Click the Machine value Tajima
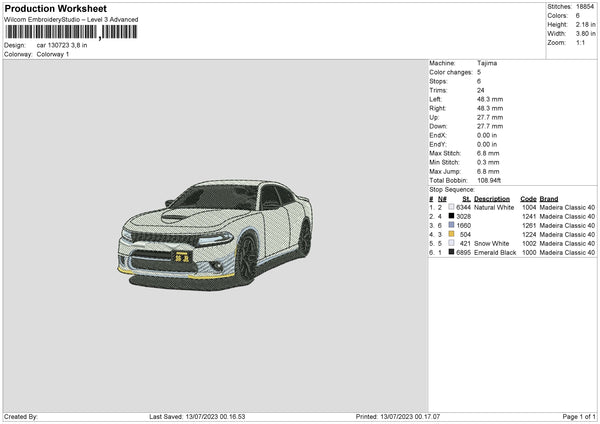 click(x=486, y=63)
